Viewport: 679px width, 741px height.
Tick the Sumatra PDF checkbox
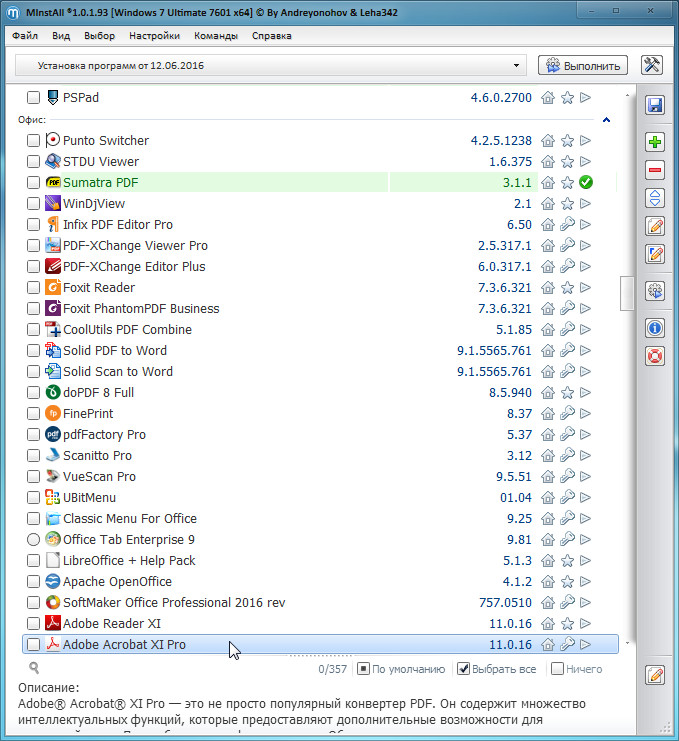point(33,182)
